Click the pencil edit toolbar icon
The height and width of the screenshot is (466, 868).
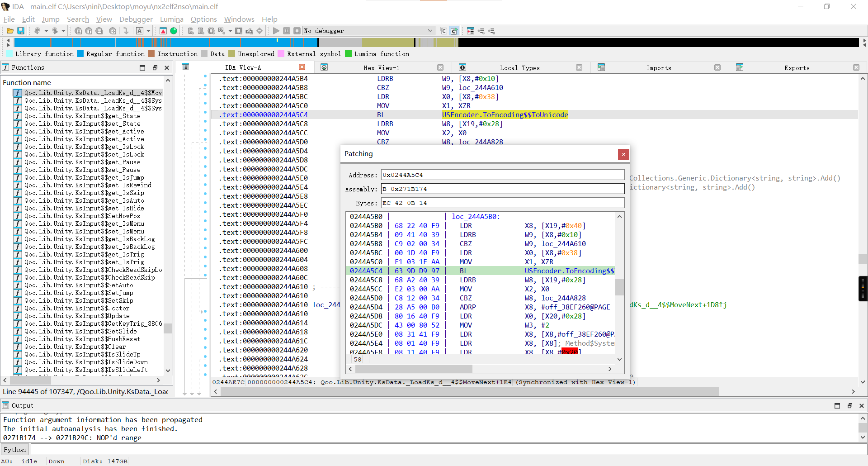pos(249,31)
